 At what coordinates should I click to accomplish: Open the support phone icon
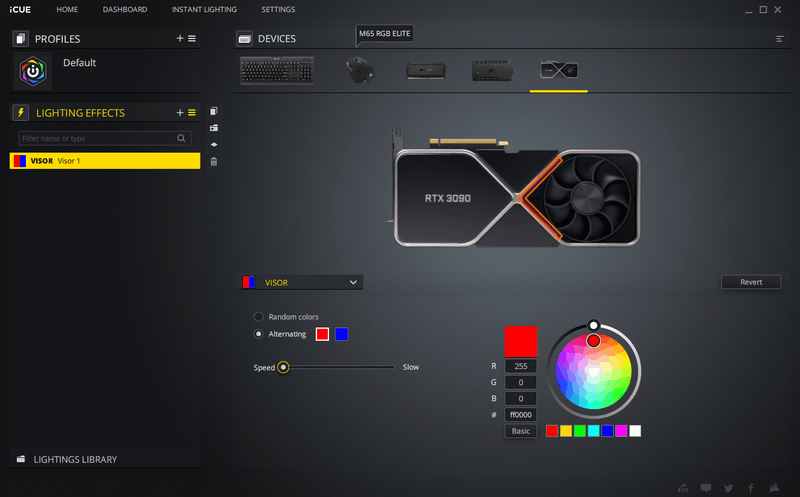(683, 488)
